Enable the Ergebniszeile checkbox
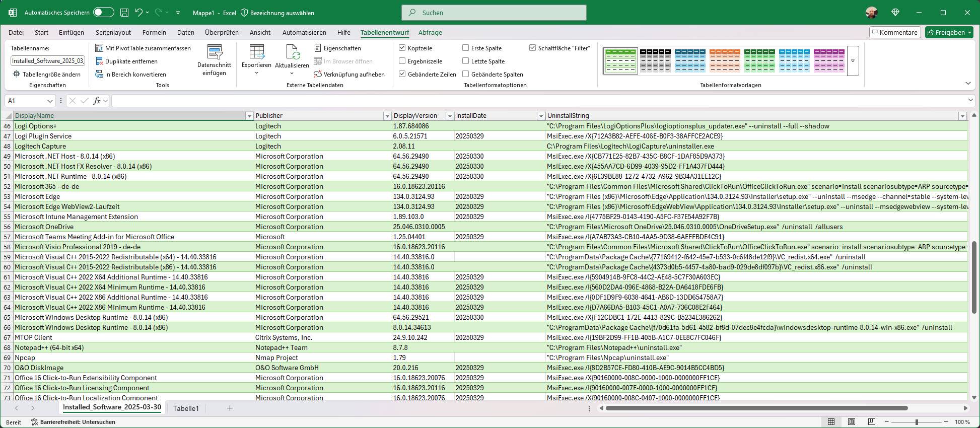The height and width of the screenshot is (428, 980). coord(402,61)
